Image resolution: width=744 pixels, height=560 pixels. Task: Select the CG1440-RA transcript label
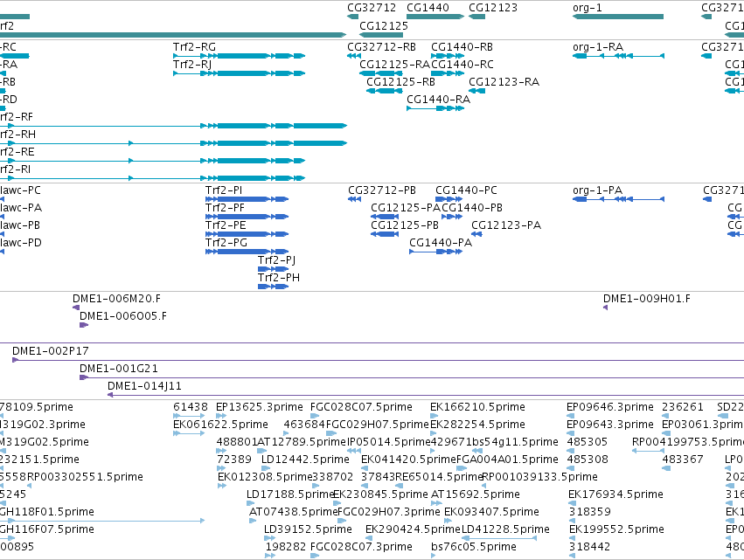point(438,100)
